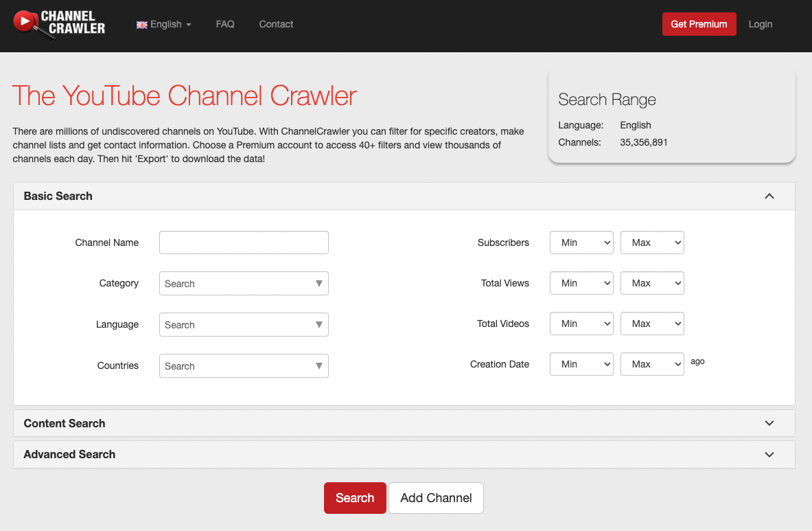
Task: Expand the Advanced Search section
Action: pyautogui.click(x=769, y=454)
